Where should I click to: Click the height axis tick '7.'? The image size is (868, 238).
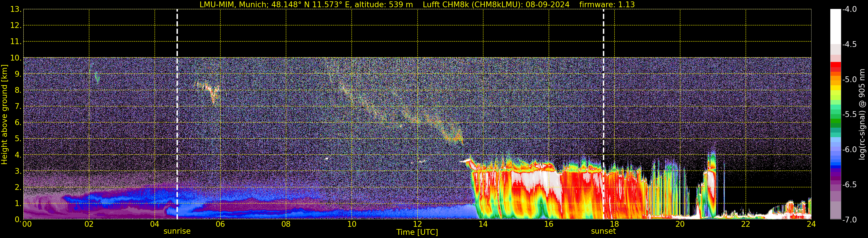point(18,106)
